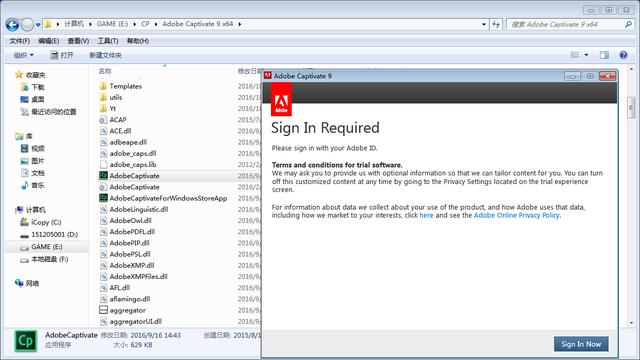The height and width of the screenshot is (360, 640).
Task: Click 新建文件夹 in the toolbar
Action: pyautogui.click(x=105, y=55)
